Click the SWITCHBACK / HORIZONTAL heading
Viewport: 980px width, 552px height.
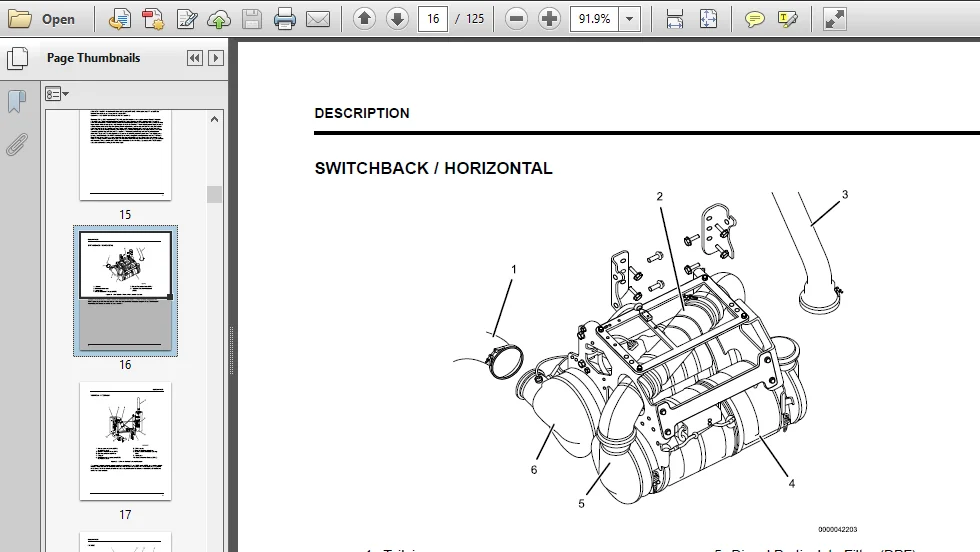(x=433, y=168)
